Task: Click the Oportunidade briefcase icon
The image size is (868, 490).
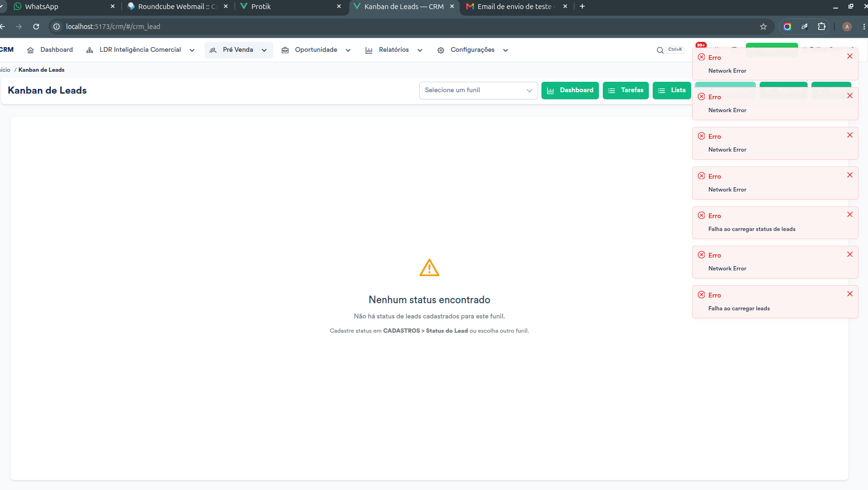Action: [x=285, y=50]
